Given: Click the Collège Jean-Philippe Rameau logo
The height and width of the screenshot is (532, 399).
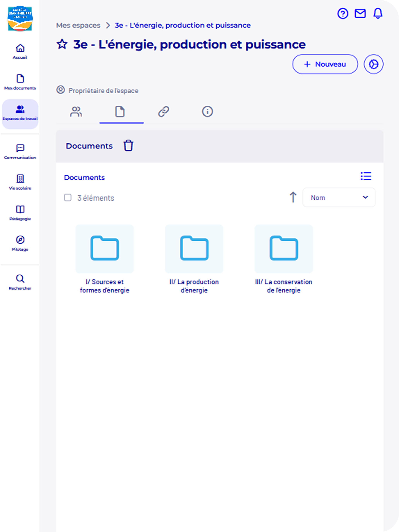Looking at the screenshot, I should pos(20,19).
